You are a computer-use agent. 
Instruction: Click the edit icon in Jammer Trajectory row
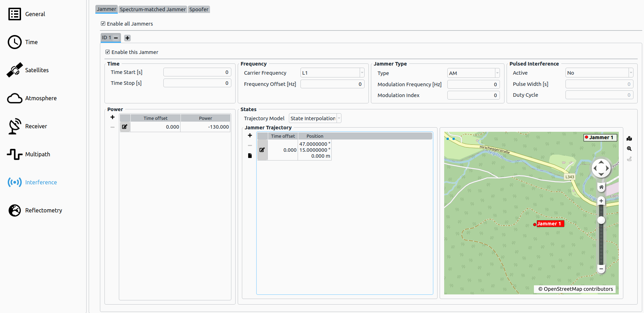point(262,150)
